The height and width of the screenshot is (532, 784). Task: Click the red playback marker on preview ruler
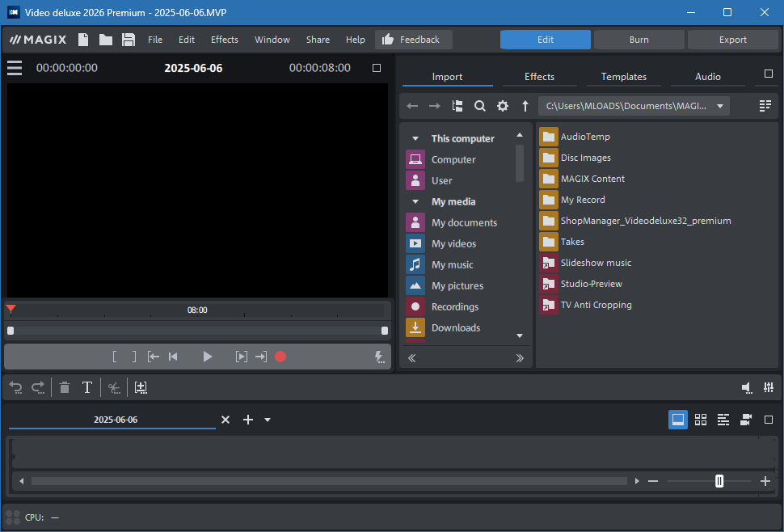[x=11, y=310]
